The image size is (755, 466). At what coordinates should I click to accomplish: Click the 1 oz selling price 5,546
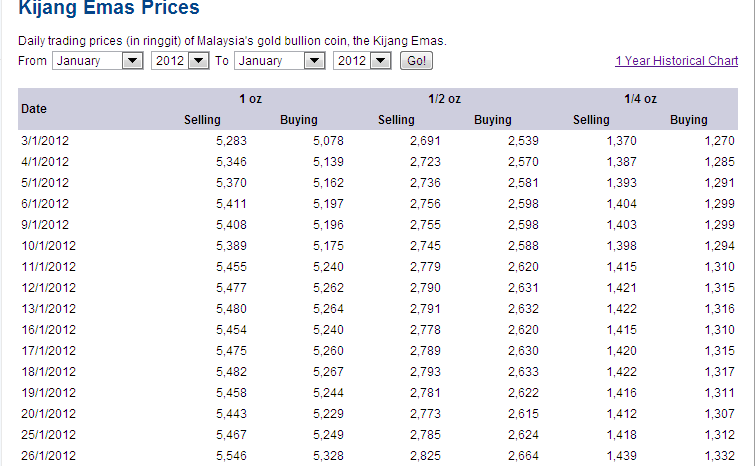pyautogui.click(x=232, y=456)
